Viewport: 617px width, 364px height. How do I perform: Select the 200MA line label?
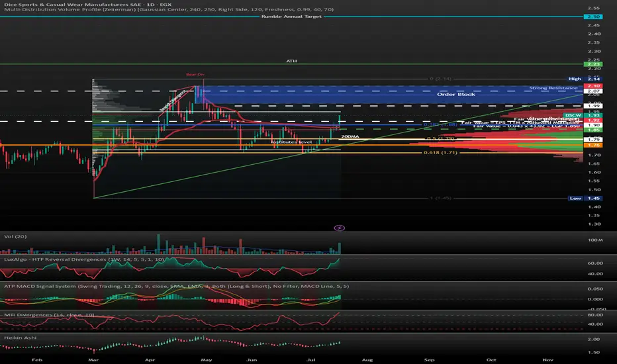(x=350, y=136)
